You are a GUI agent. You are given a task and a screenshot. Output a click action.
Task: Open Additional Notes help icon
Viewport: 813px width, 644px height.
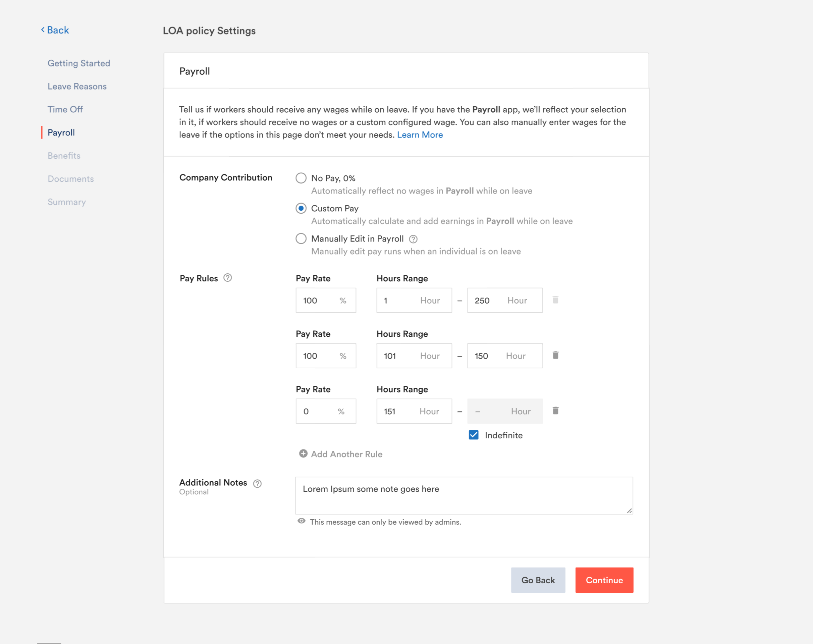pos(257,483)
